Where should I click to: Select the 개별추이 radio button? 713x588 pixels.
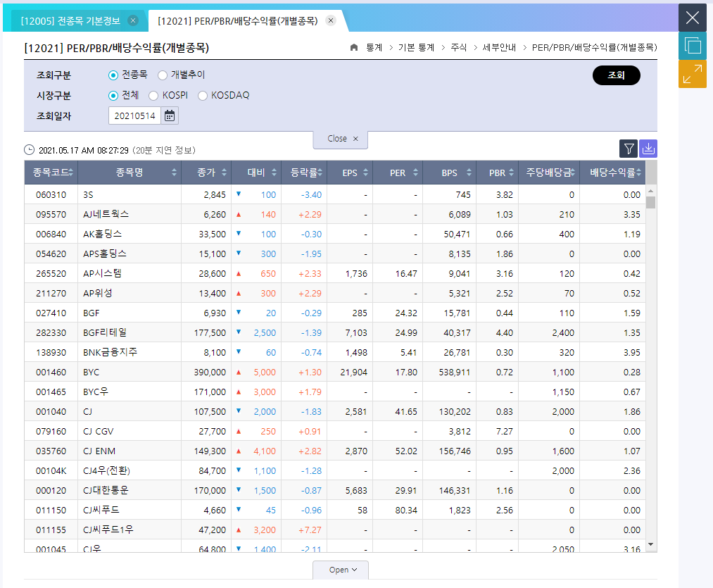tap(163, 75)
